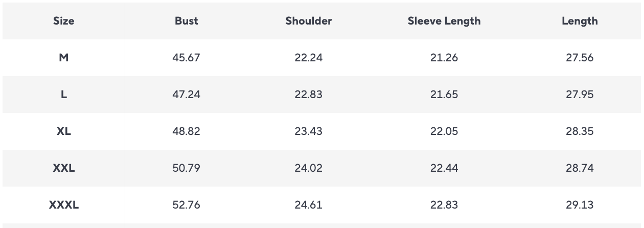The height and width of the screenshot is (228, 644).
Task: Select the L size row label
Action: click(64, 95)
